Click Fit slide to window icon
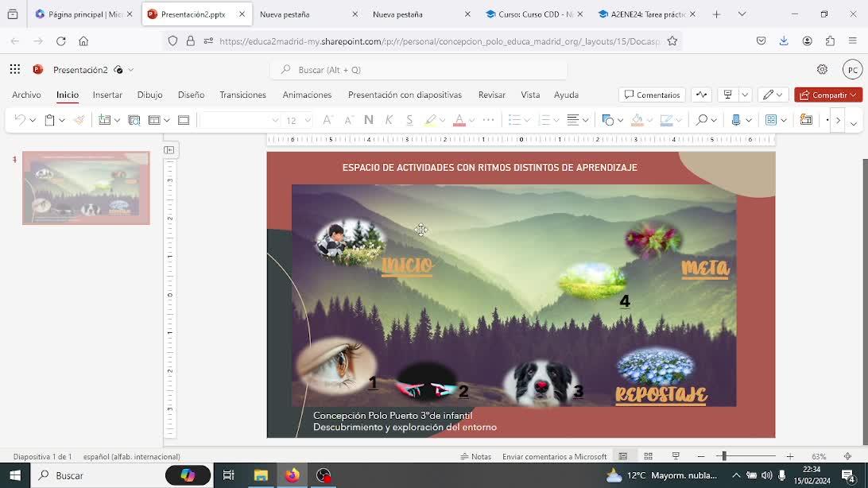The image size is (868, 488). 847,456
